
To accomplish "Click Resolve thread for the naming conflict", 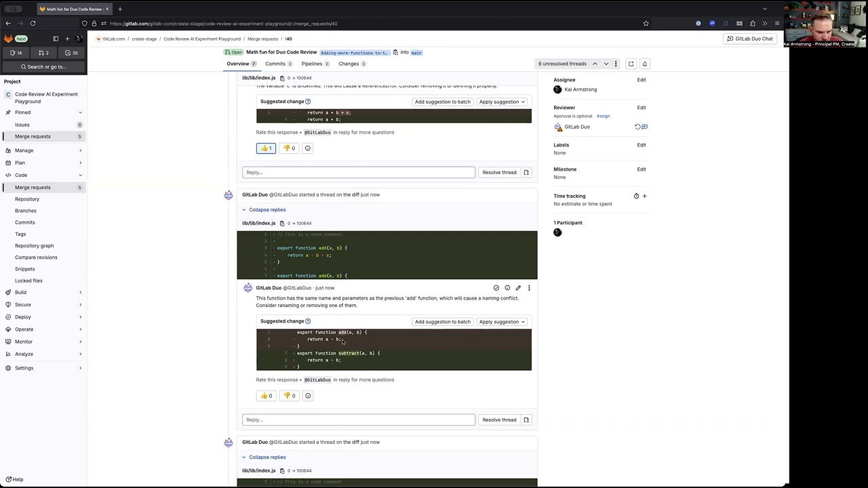I will (499, 420).
